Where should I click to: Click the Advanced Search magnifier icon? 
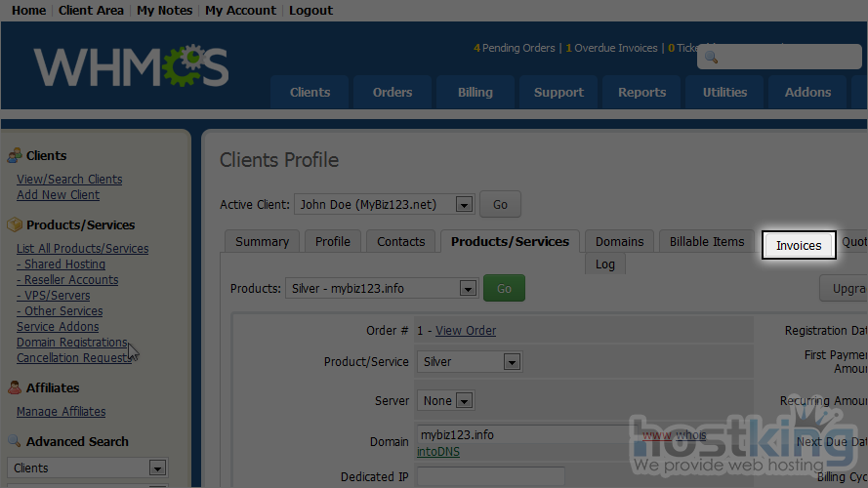coord(14,441)
